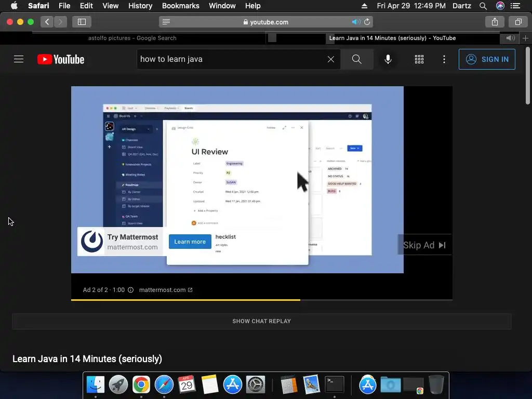
Task: Open Launchpad rocket in the Dock
Action: click(118, 385)
